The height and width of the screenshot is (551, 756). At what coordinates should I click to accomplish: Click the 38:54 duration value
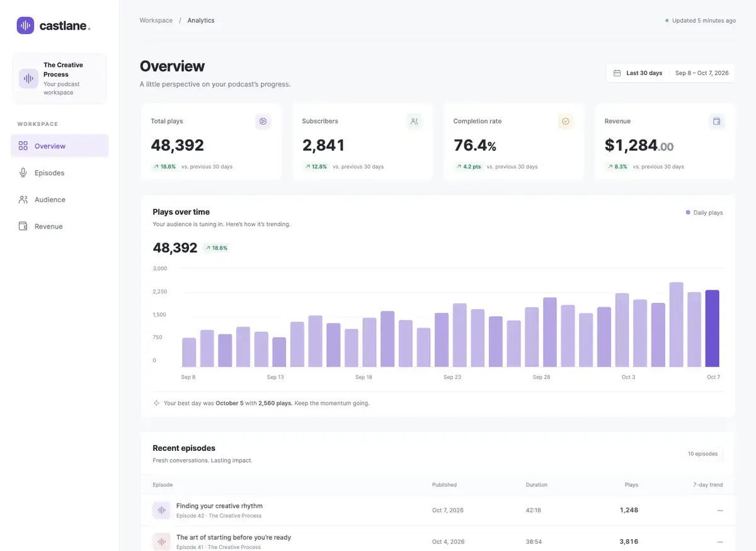(x=534, y=542)
